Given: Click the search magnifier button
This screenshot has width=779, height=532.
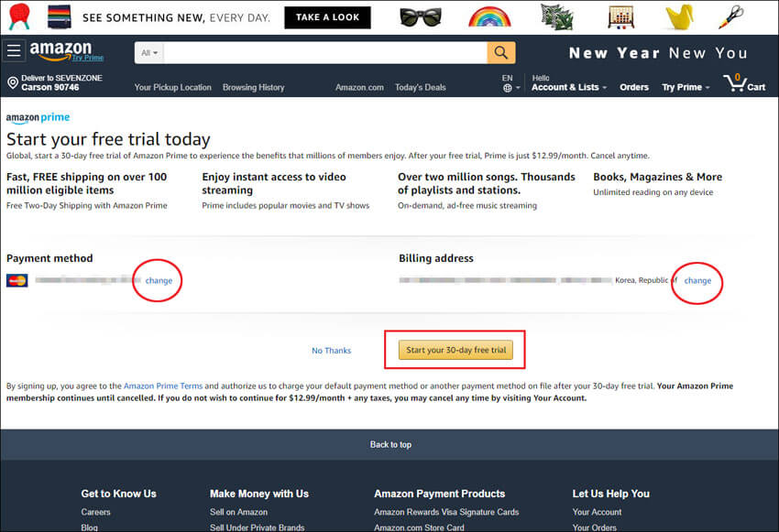Looking at the screenshot, I should click(500, 52).
